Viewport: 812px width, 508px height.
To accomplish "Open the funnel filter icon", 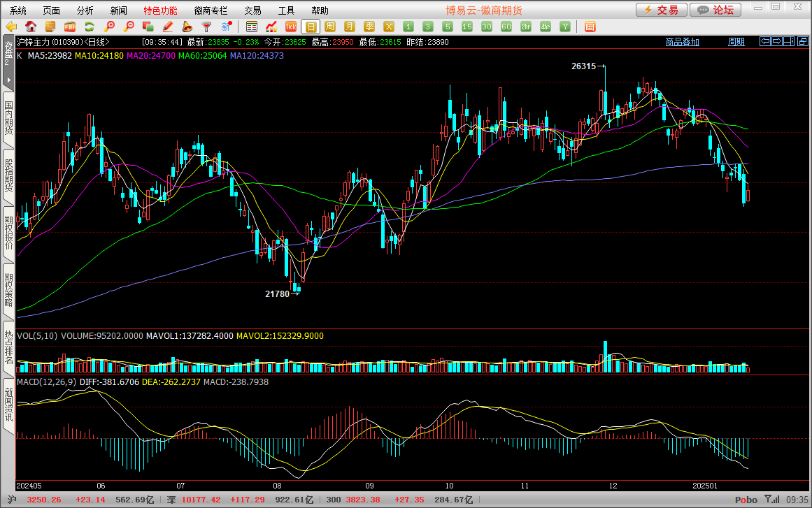I will tap(206, 27).
